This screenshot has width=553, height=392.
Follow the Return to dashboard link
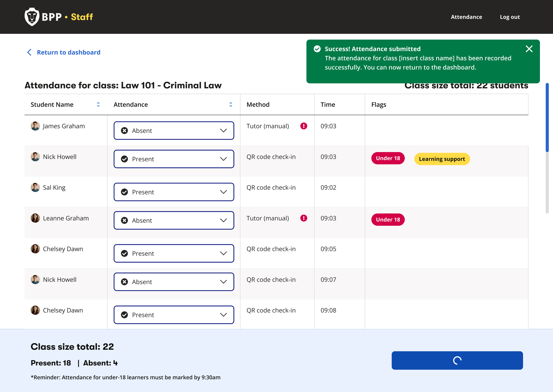(x=63, y=52)
